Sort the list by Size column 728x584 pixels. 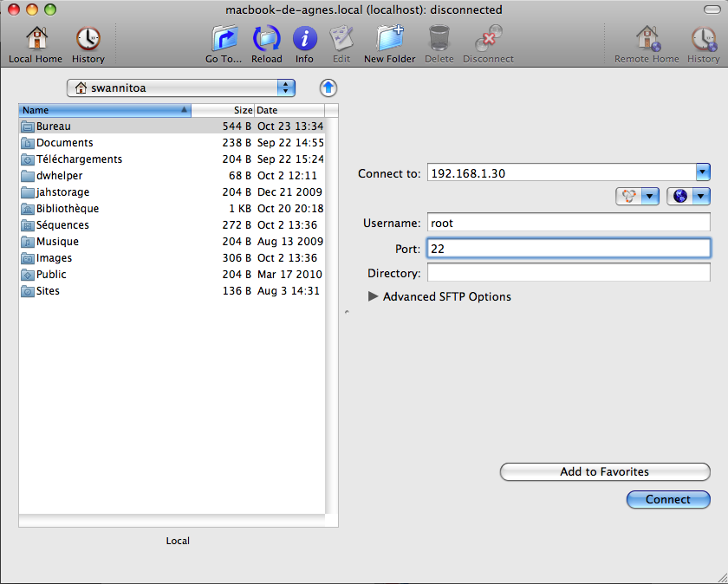223,110
